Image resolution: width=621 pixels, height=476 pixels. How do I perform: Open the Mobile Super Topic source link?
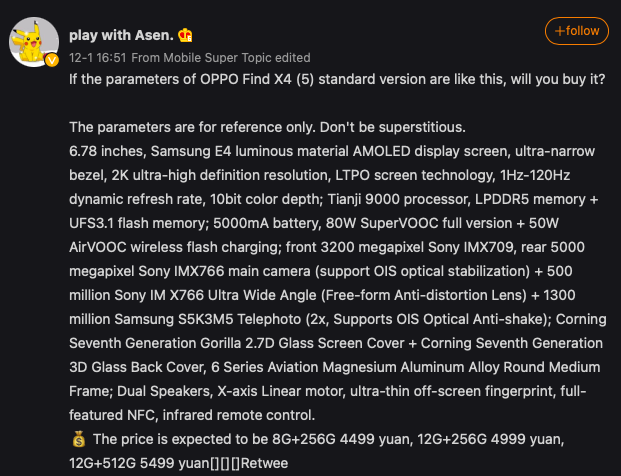(x=220, y=58)
